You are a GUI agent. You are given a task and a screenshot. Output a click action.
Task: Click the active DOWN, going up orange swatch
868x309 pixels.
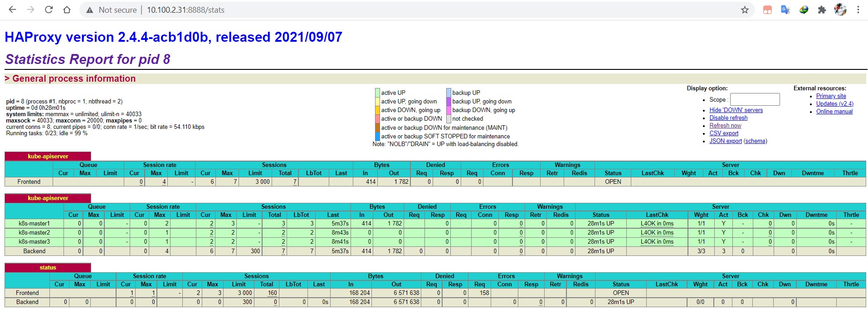click(377, 110)
